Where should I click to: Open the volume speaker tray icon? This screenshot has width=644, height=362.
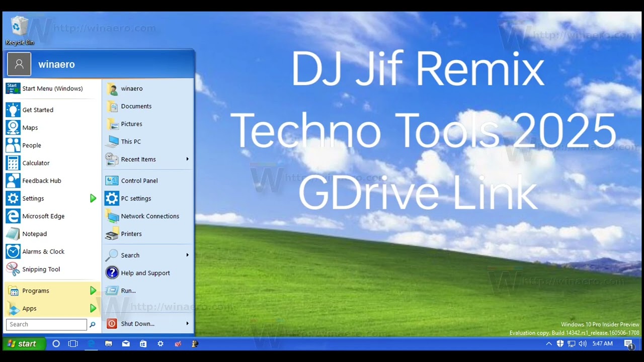[x=583, y=343]
